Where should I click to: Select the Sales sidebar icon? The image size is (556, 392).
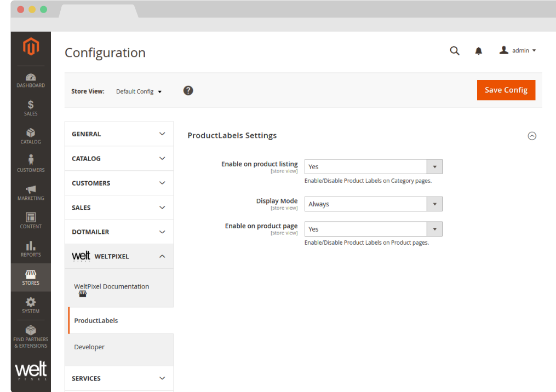pyautogui.click(x=31, y=107)
